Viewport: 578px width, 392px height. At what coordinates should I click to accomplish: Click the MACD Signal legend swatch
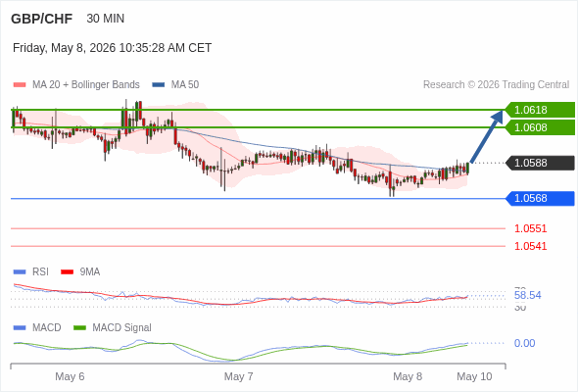tap(79, 328)
